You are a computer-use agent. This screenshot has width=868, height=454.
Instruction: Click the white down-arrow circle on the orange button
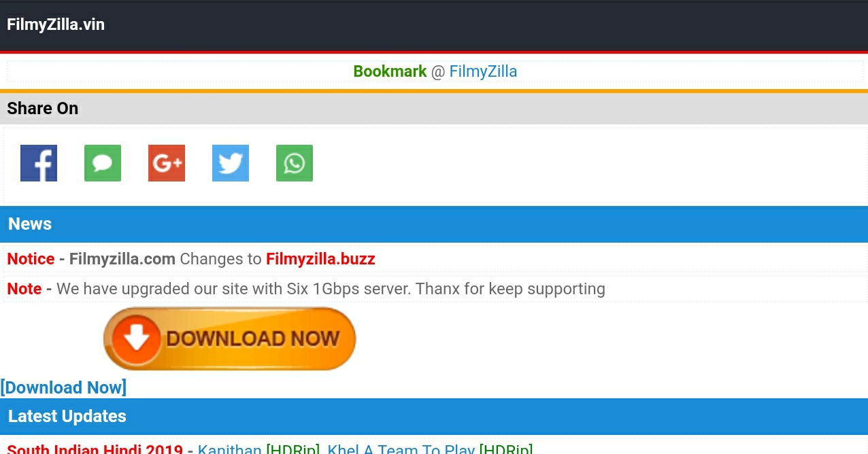click(137, 338)
